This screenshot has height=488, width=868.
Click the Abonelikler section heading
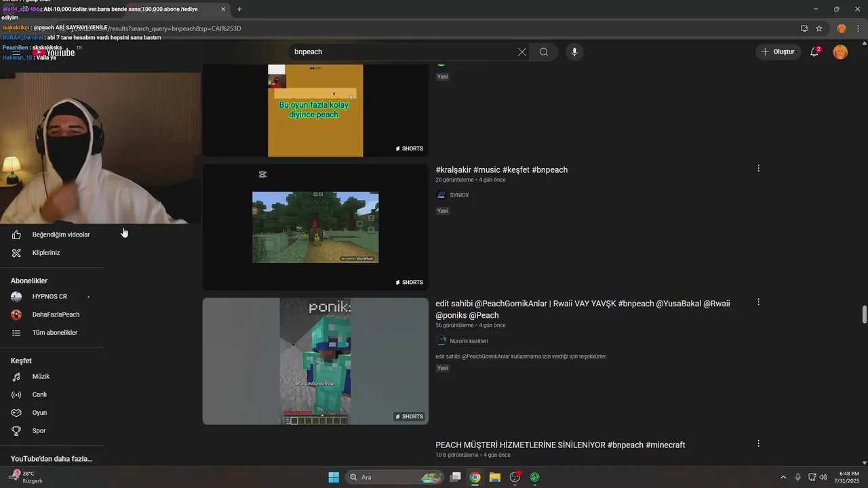click(x=29, y=281)
